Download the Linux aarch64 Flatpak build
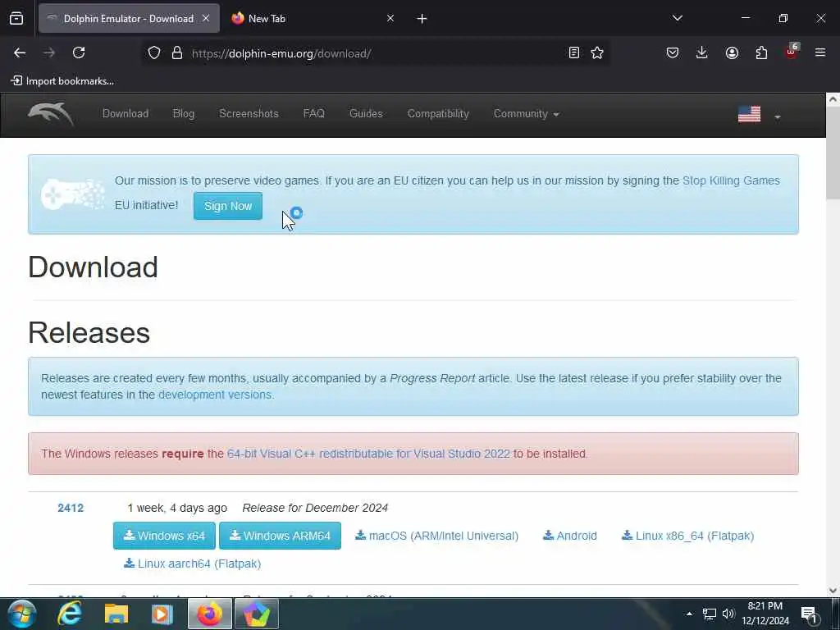Viewport: 840px width, 630px height. tap(192, 564)
